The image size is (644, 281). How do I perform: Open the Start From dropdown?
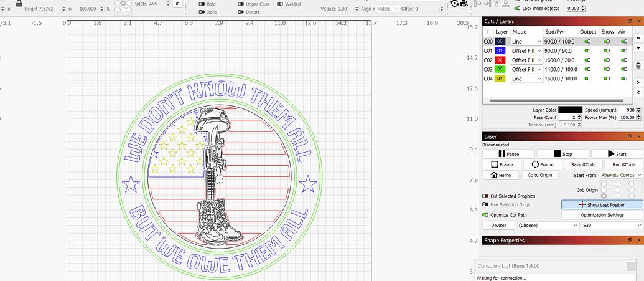(x=622, y=175)
